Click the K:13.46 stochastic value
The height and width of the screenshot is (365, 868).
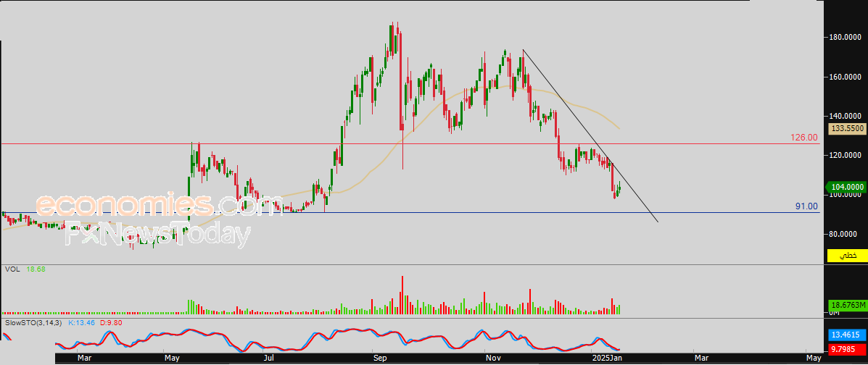pos(80,322)
